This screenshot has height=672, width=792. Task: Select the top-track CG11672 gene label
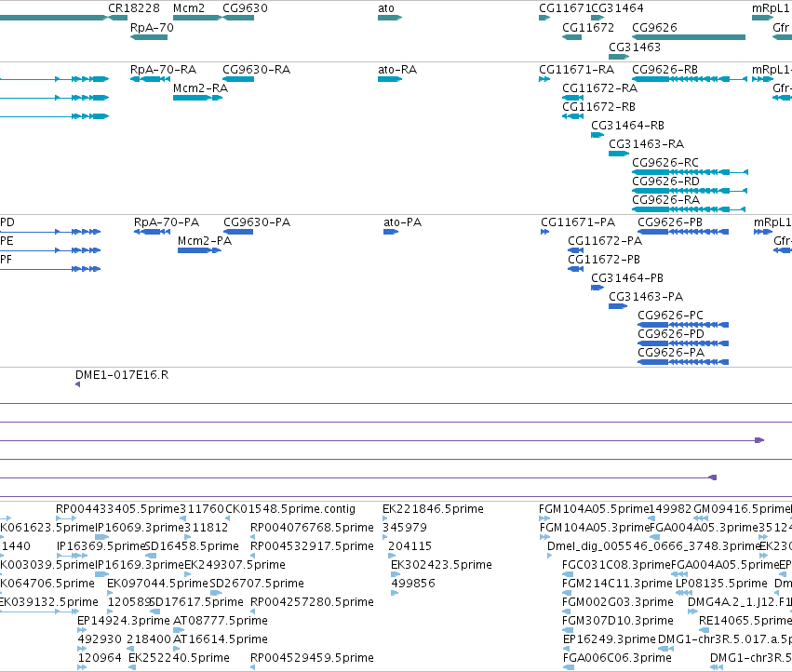point(588,28)
